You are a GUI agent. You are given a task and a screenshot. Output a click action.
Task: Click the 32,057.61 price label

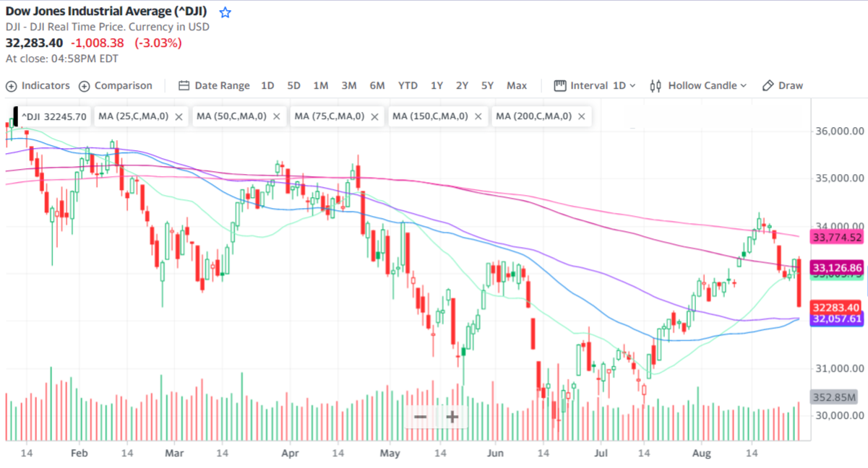[x=838, y=318]
